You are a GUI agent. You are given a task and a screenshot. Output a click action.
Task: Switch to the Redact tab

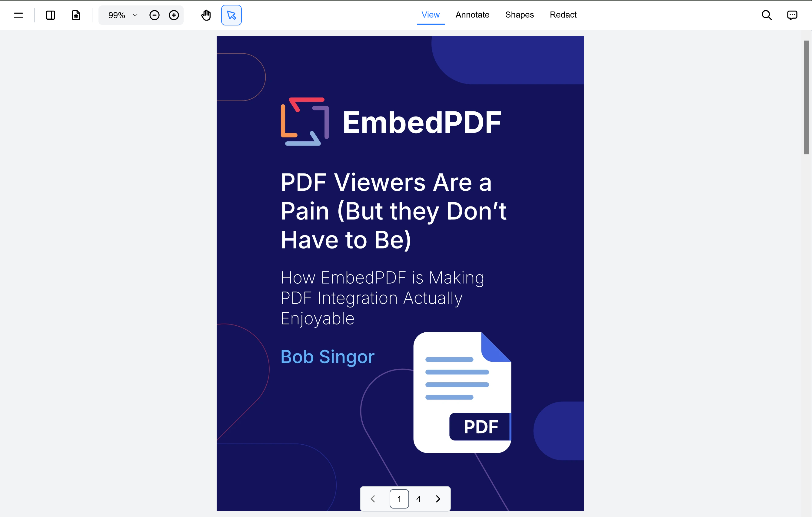(x=563, y=15)
